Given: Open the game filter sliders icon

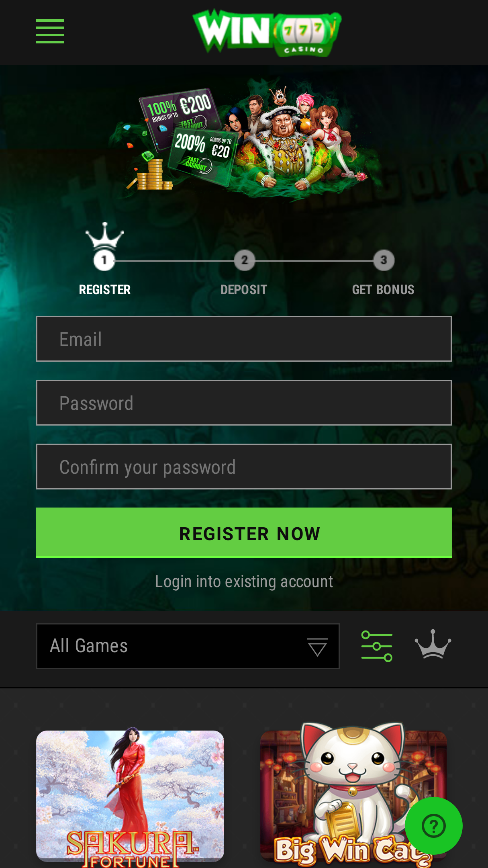Looking at the screenshot, I should point(377,646).
